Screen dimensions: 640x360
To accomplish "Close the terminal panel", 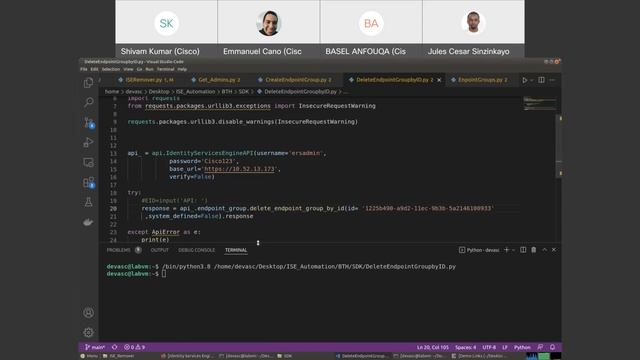I will point(554,250).
